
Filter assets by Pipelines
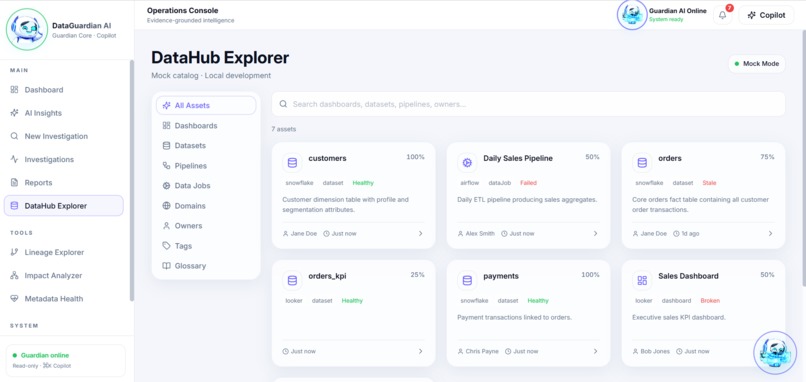[206, 166]
